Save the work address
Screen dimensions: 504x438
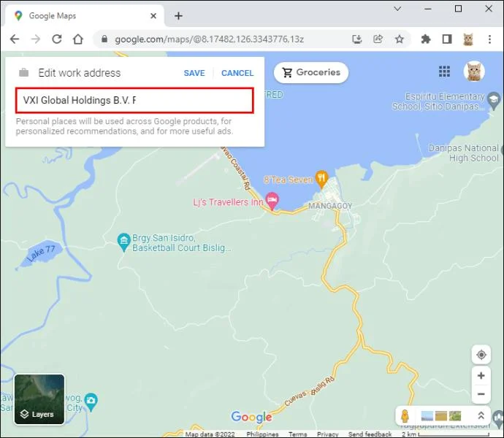point(194,73)
